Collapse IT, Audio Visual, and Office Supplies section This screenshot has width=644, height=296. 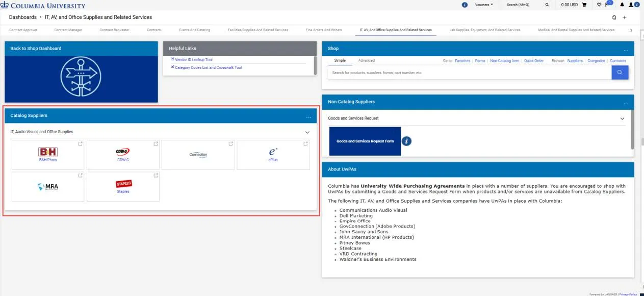point(307,132)
